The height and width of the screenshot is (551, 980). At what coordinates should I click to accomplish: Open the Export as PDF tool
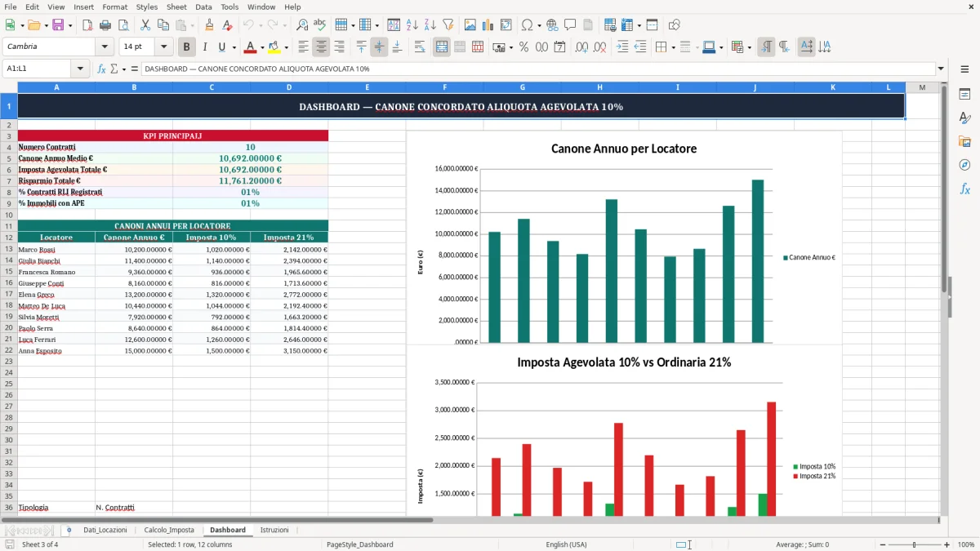89,25
